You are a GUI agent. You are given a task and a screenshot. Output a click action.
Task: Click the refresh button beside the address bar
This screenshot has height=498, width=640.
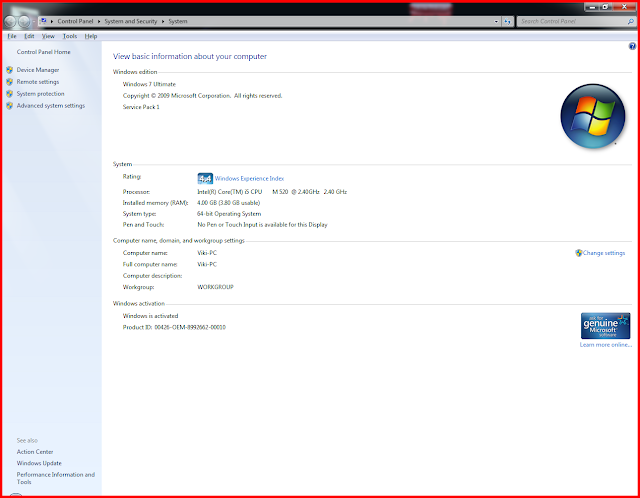click(x=507, y=21)
